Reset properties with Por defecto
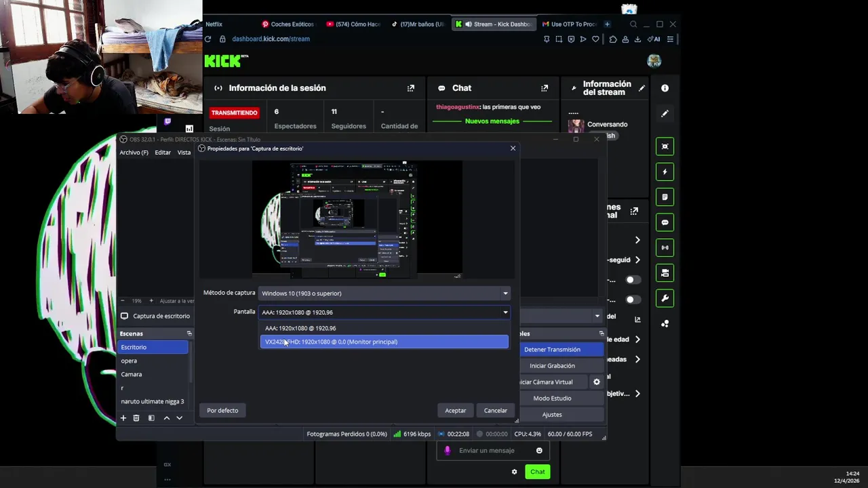This screenshot has width=868, height=488. pyautogui.click(x=222, y=411)
